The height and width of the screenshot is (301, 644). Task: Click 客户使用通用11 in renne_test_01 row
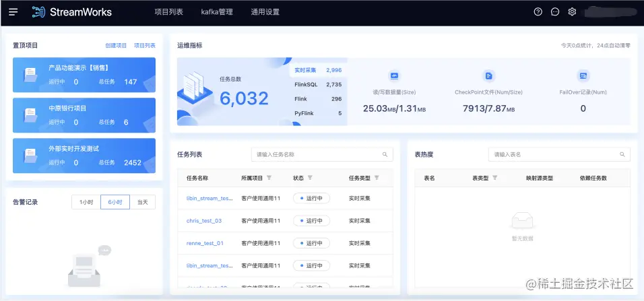point(261,243)
